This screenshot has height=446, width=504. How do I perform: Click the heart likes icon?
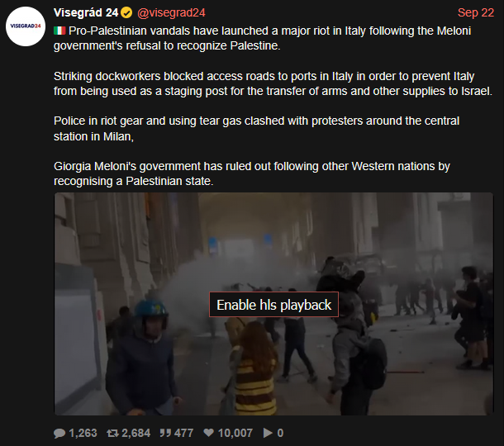pos(208,433)
